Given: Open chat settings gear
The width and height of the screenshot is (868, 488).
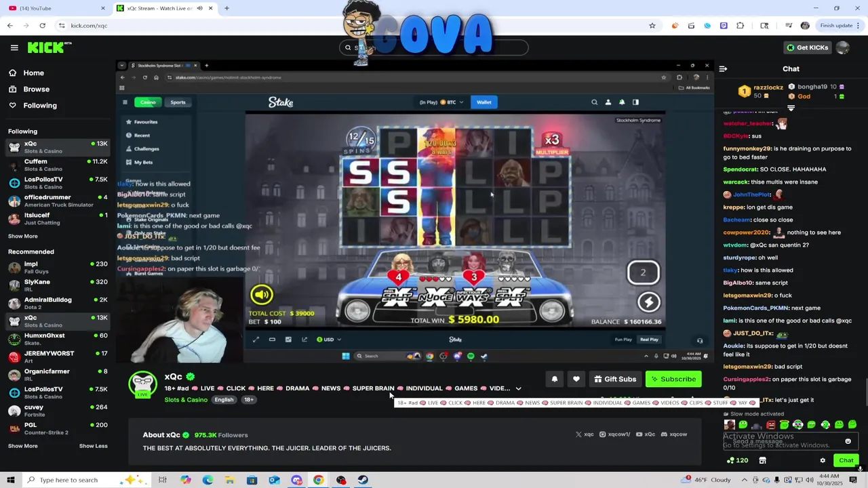Looking at the screenshot, I should (x=823, y=461).
